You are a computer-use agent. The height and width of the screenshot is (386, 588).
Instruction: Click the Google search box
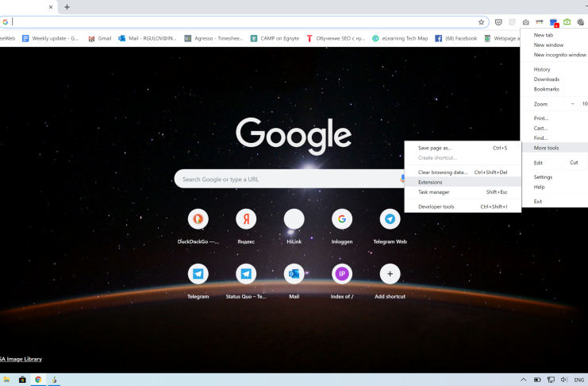289,179
